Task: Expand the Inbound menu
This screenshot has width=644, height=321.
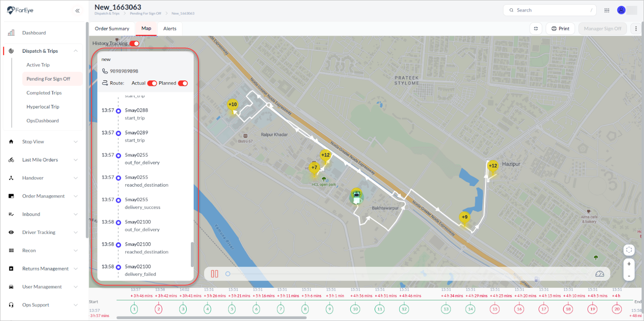Action: [x=76, y=214]
